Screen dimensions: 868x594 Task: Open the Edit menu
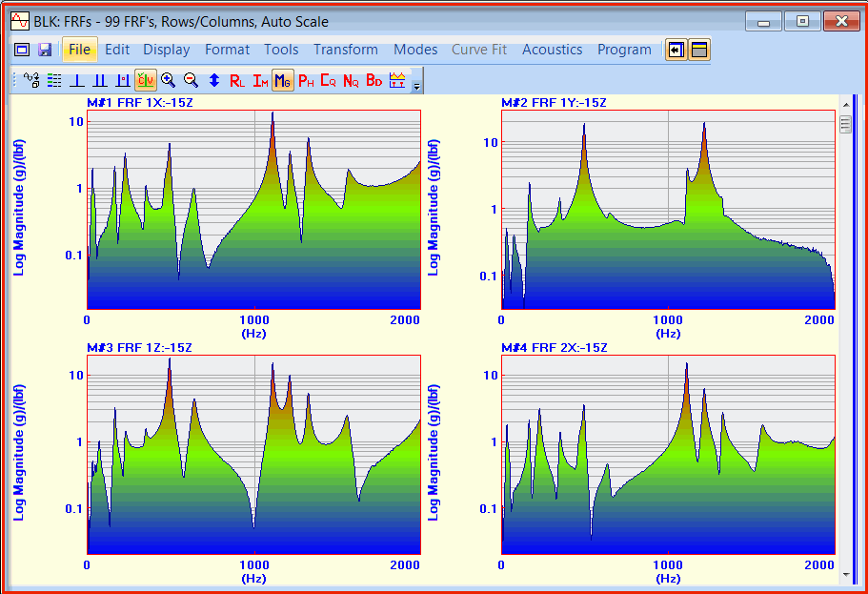pyautogui.click(x=117, y=50)
